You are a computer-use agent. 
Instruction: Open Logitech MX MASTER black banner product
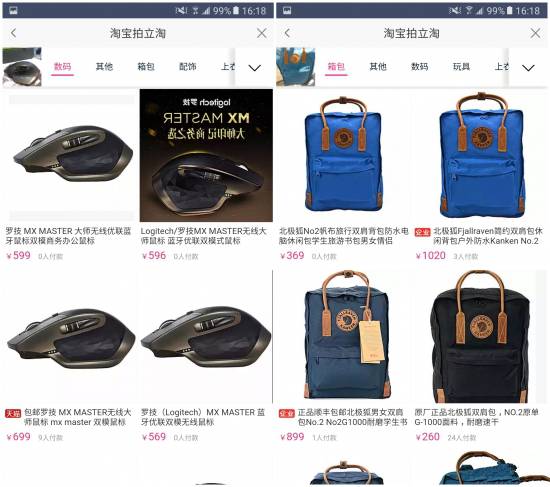(x=206, y=155)
